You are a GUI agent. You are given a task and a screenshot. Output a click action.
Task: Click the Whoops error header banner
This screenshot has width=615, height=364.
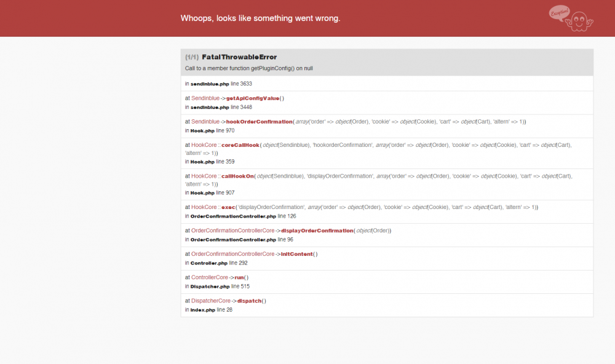click(260, 18)
